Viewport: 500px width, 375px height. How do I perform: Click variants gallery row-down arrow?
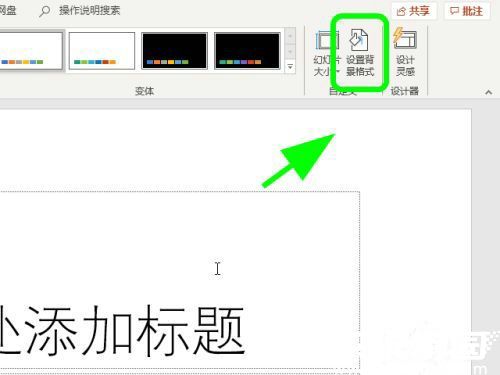pyautogui.click(x=290, y=51)
